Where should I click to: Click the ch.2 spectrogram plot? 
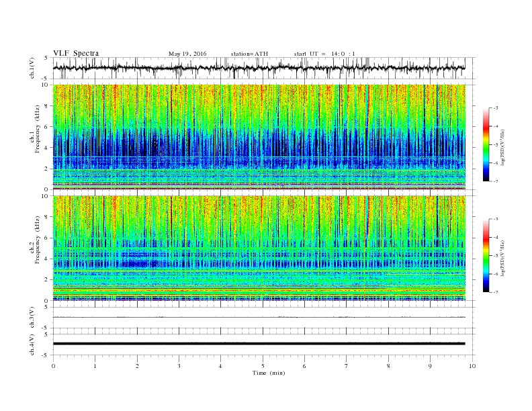click(x=259, y=248)
